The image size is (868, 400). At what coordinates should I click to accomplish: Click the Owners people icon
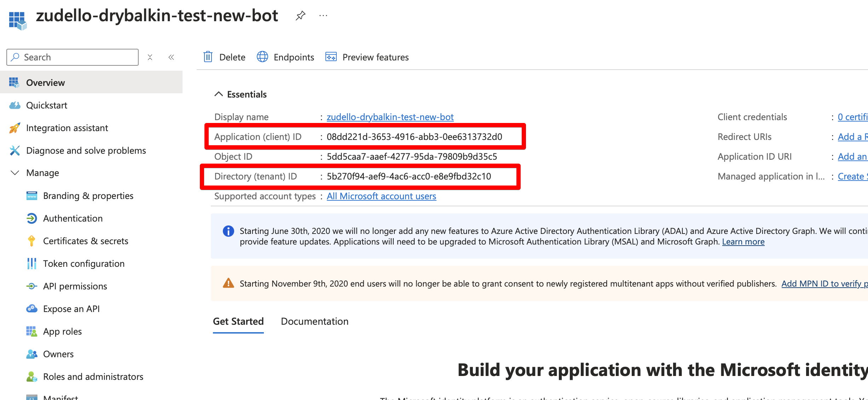[x=31, y=354]
